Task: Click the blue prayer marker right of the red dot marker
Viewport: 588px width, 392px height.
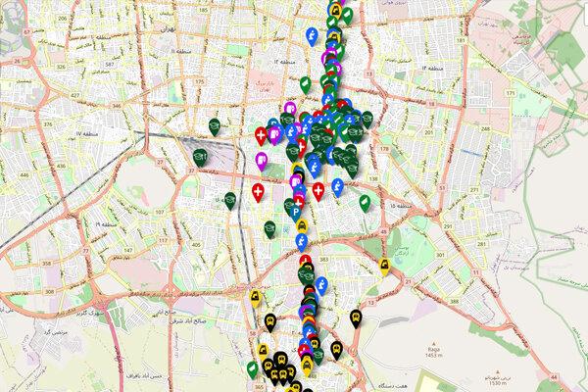Action: pyautogui.click(x=339, y=185)
